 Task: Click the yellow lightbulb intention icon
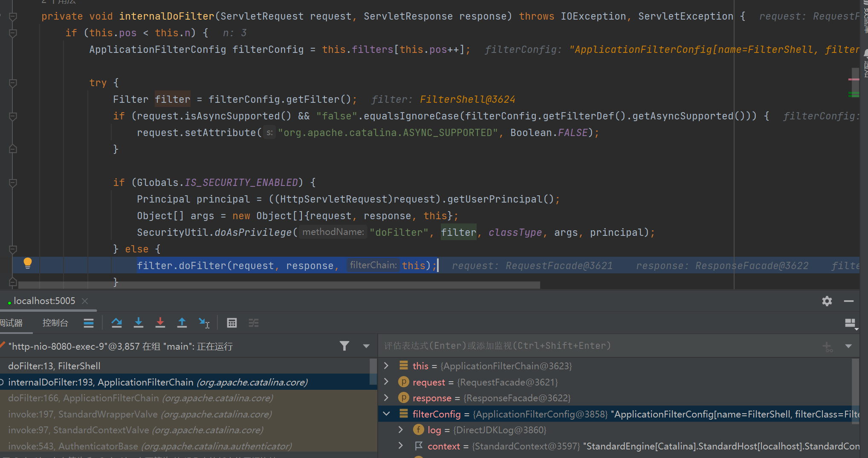(x=28, y=264)
